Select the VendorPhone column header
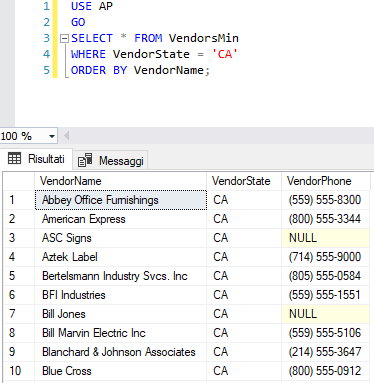The image size is (374, 383). click(x=326, y=181)
